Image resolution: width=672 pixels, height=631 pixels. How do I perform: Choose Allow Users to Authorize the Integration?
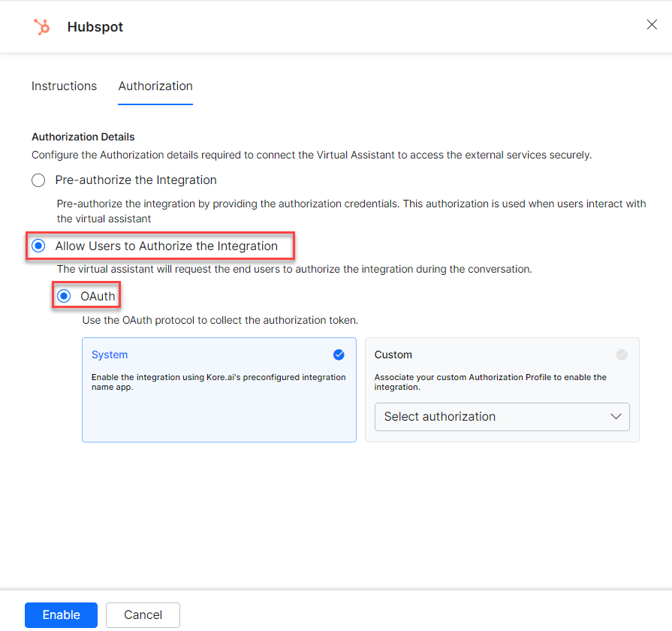pyautogui.click(x=38, y=246)
